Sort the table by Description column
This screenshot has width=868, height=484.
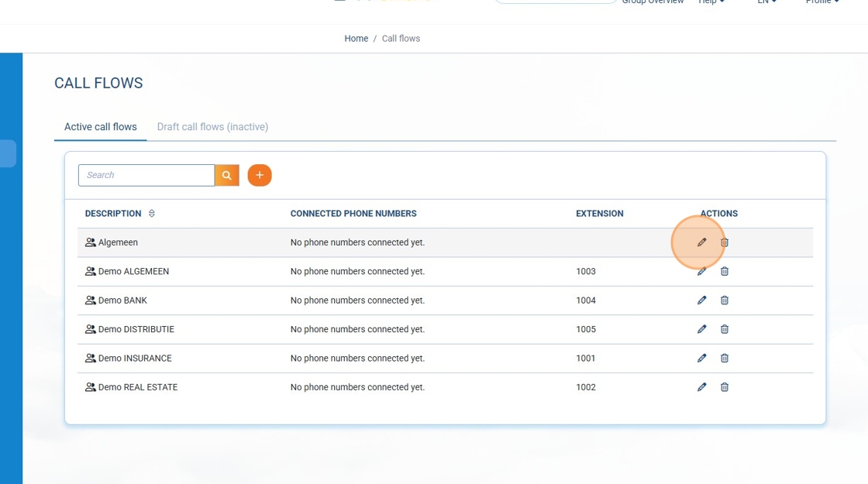click(152, 214)
